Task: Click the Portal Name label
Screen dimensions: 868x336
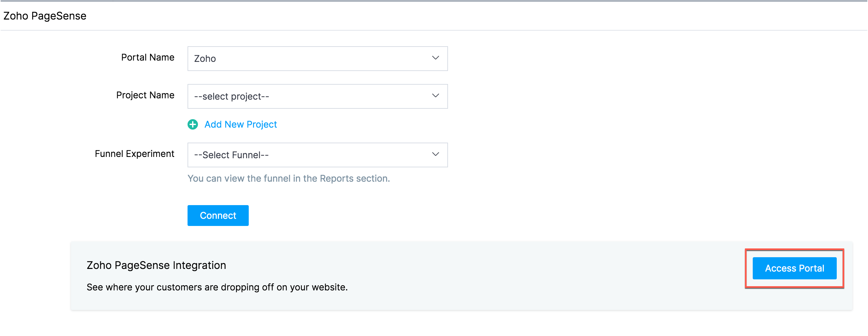Action: coord(147,58)
